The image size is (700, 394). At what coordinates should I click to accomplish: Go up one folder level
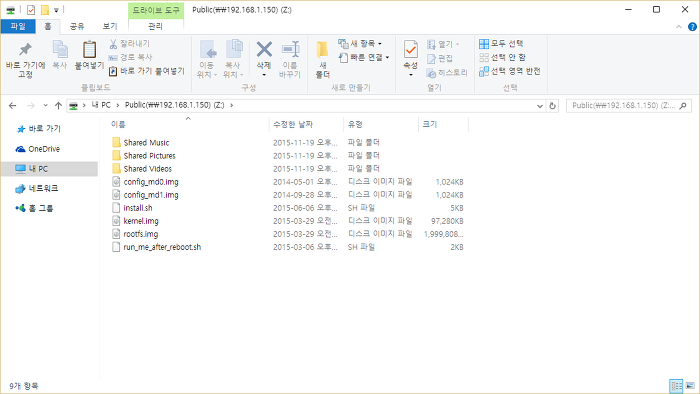pyautogui.click(x=58, y=105)
